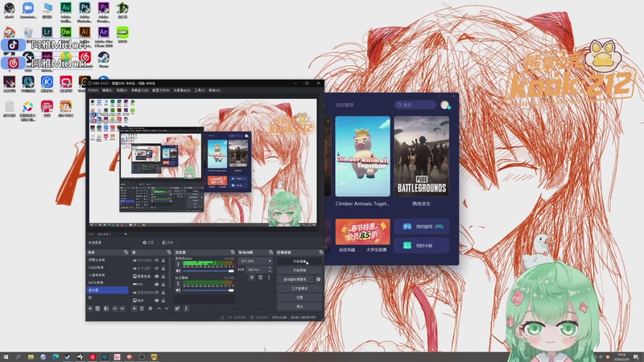The width and height of the screenshot is (644, 362).
Task: Toggle lock on DOTA source
Action: (x=163, y=260)
